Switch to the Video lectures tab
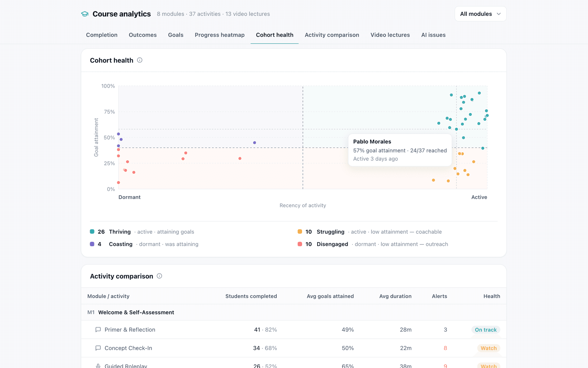Screen dimensions: 588x368 [390, 35]
